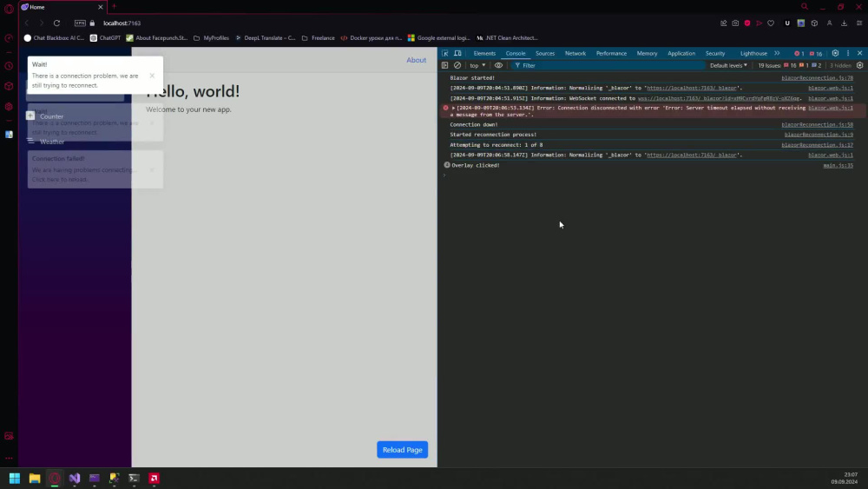The image size is (868, 489).
Task: Open the top JavaScript context dropdown
Action: (x=477, y=65)
